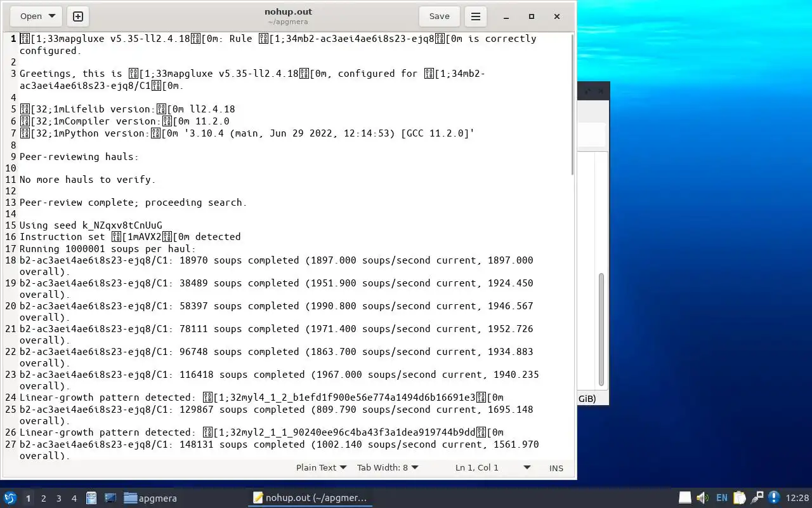Click the '58397 soups completed' line

[277, 312]
